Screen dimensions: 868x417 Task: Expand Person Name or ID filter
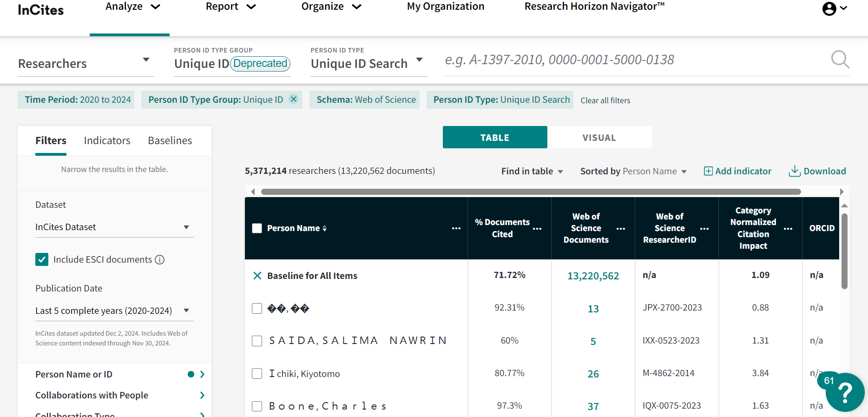click(120, 374)
